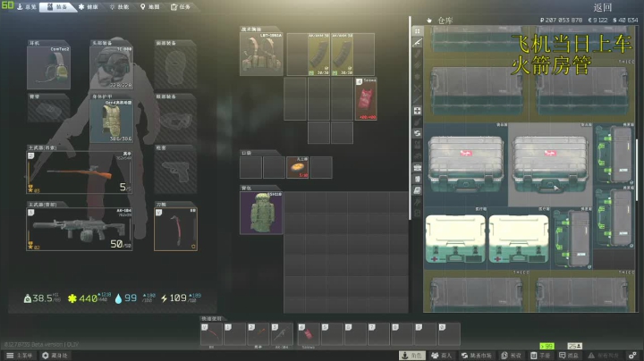
Task: Filter stash by medical plus icon
Action: [418, 111]
